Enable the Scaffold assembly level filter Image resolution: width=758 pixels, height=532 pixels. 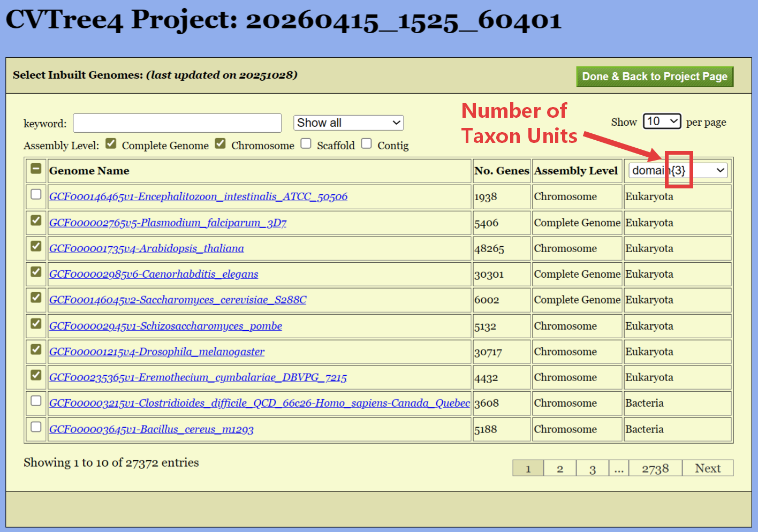coord(306,143)
